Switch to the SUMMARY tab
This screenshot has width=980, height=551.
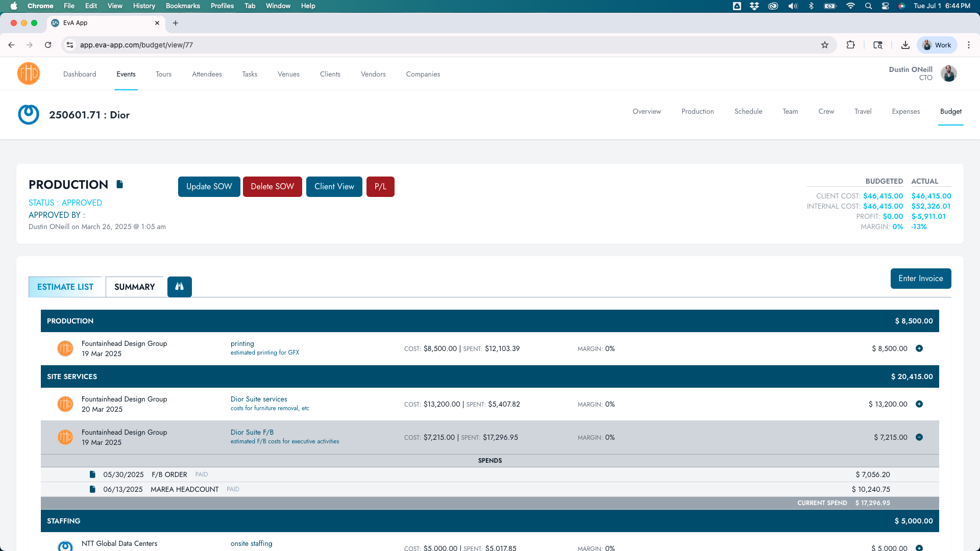click(x=135, y=287)
